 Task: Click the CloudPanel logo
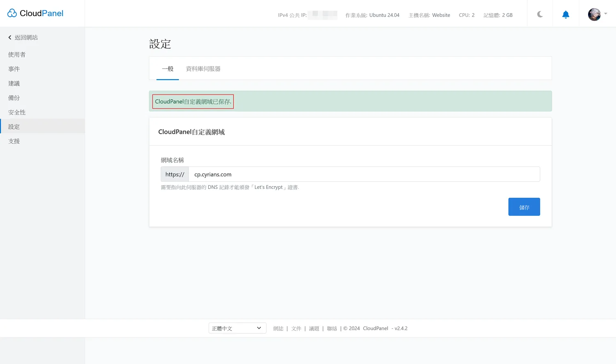(35, 13)
